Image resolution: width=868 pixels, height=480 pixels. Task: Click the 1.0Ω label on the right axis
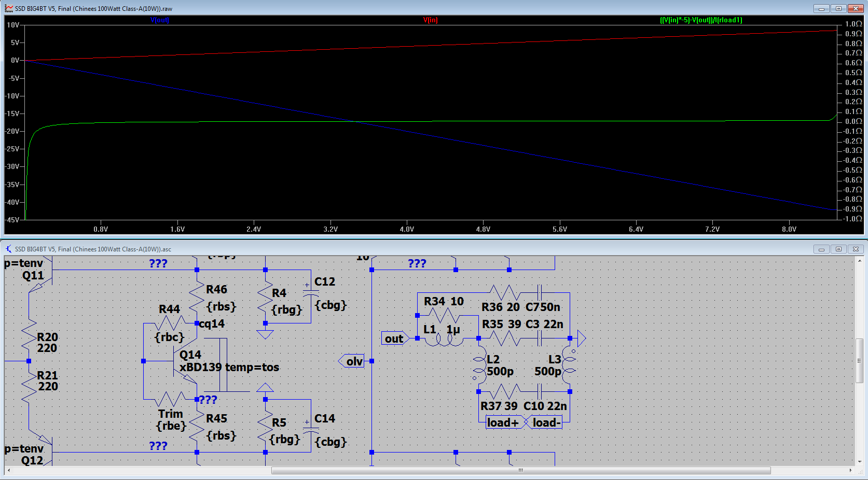[x=853, y=24]
